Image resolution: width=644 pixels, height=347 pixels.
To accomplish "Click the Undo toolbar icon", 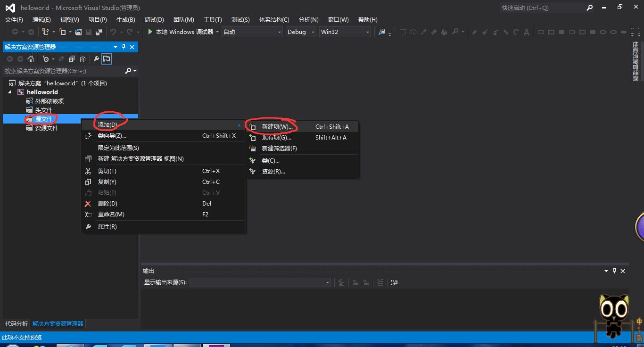I will pyautogui.click(x=113, y=32).
